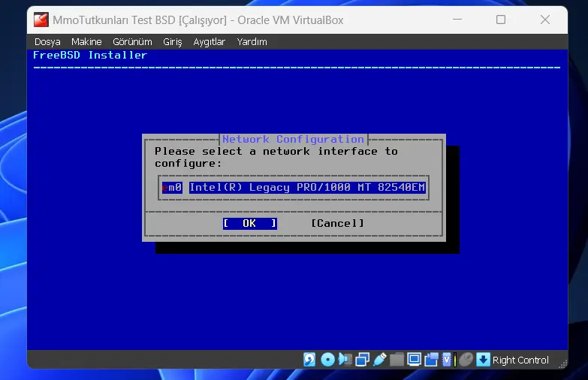Open the Aygıtlar menu
The width and height of the screenshot is (588, 380).
click(x=210, y=41)
